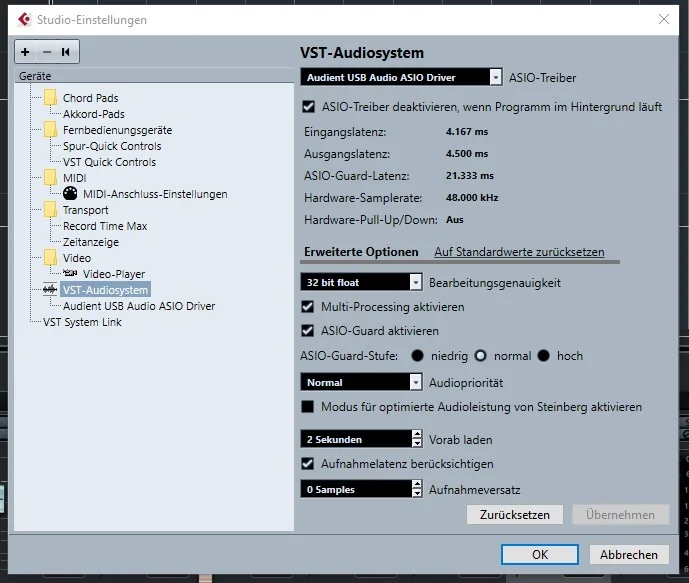Open Video-Player settings
The image size is (689, 583).
pos(114,274)
